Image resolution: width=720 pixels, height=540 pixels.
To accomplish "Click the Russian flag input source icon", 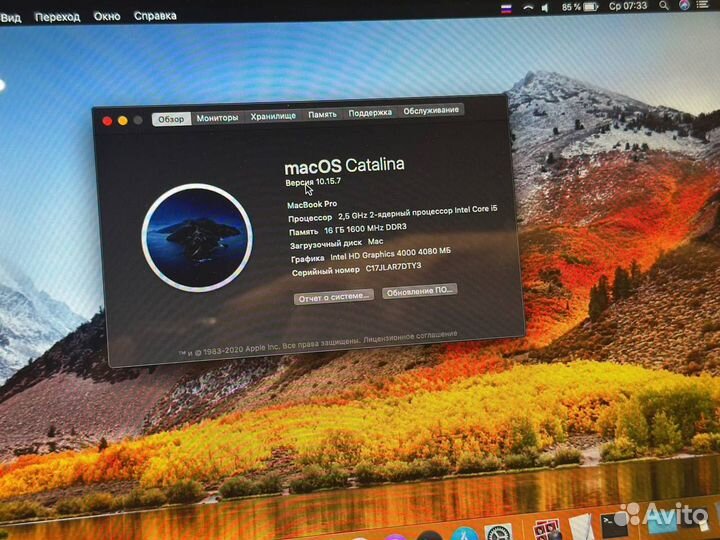I will (x=506, y=9).
